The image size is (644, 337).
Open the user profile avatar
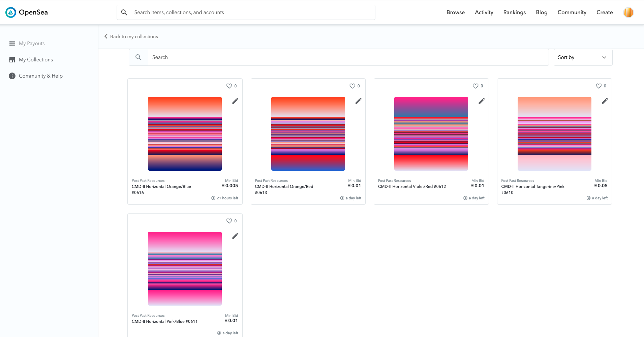(628, 12)
